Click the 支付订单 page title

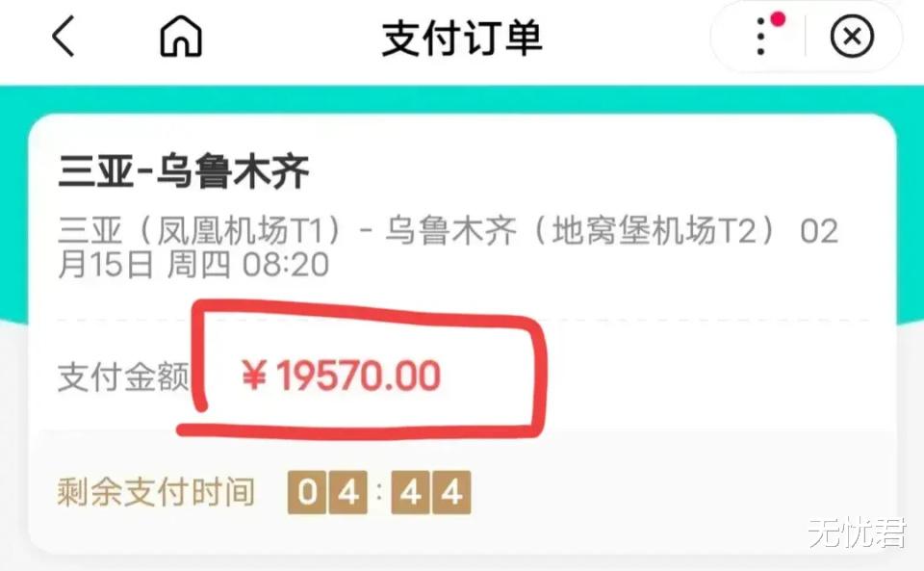tap(462, 38)
